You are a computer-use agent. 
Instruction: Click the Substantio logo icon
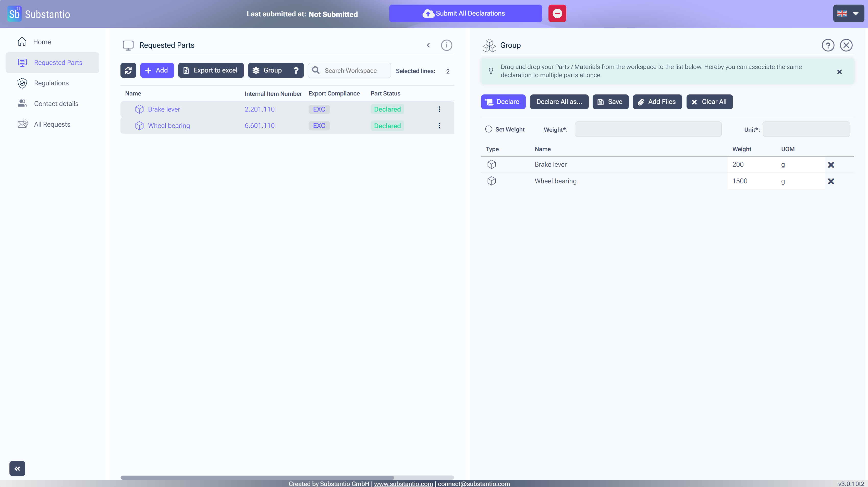[x=14, y=14]
